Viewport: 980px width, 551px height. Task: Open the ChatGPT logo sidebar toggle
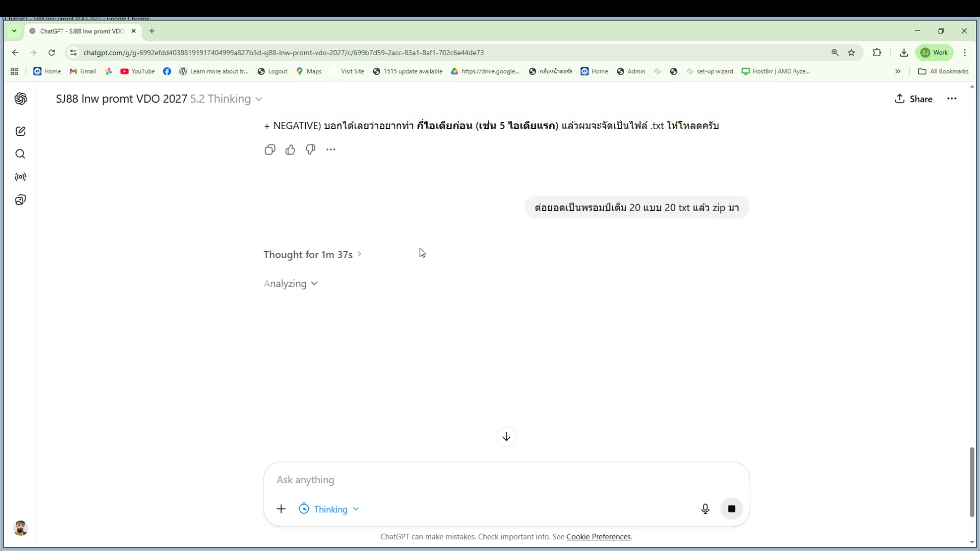coord(20,99)
